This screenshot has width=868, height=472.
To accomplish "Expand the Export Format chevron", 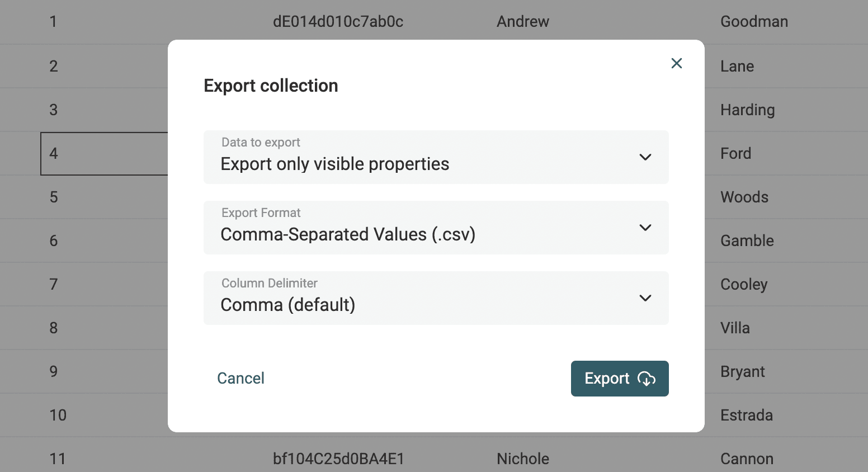I will point(645,228).
